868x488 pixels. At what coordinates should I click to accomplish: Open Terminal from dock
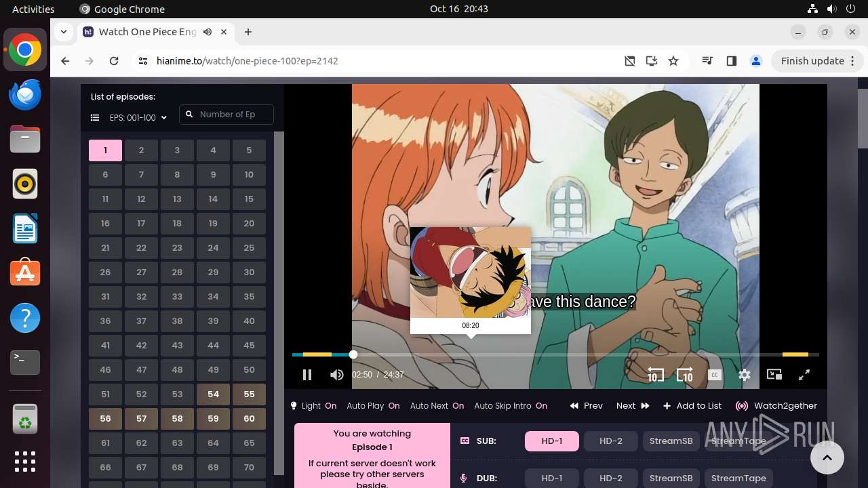[x=25, y=363]
